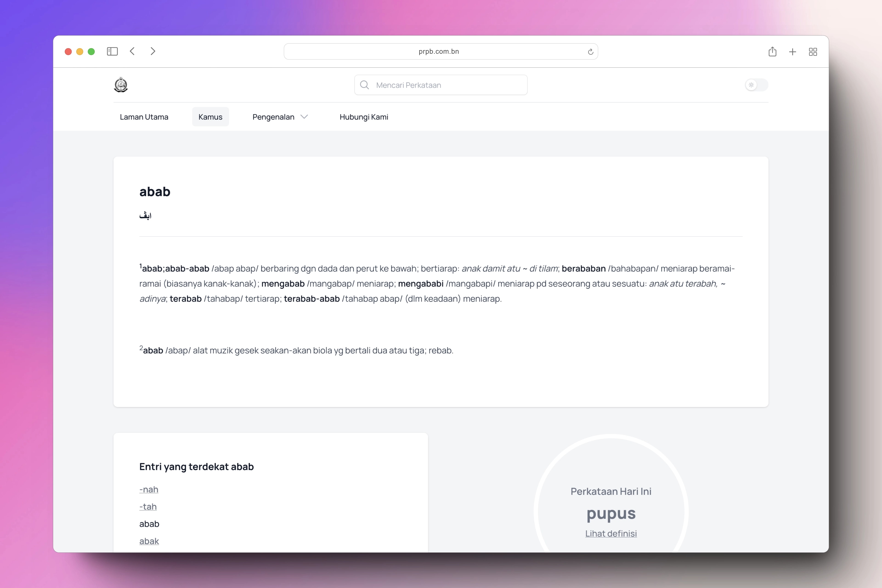
Task: Expand the Pengenalan dropdown chevron
Action: pyautogui.click(x=304, y=117)
